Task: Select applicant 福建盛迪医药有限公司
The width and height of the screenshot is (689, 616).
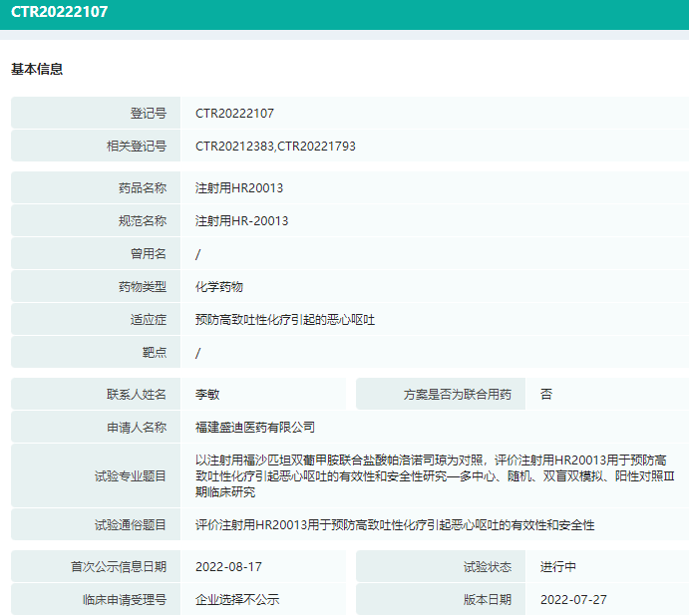Action: coord(255,427)
